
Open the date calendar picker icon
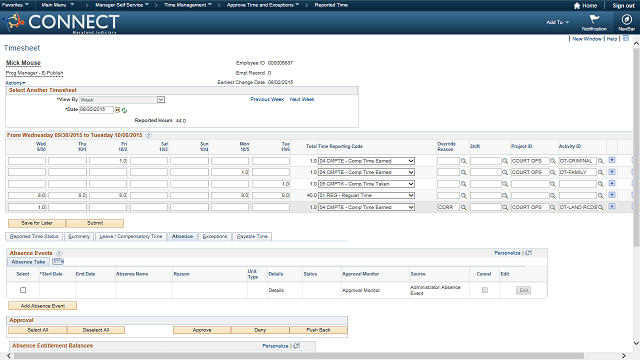tap(118, 110)
